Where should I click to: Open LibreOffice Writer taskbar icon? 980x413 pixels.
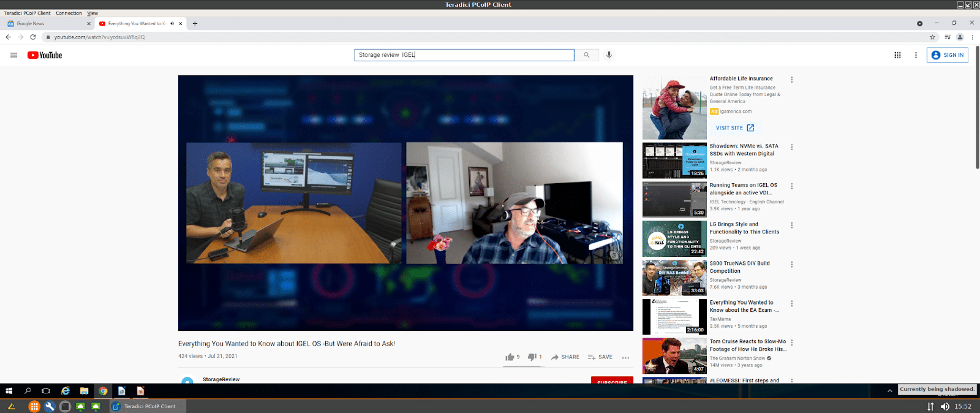121,390
